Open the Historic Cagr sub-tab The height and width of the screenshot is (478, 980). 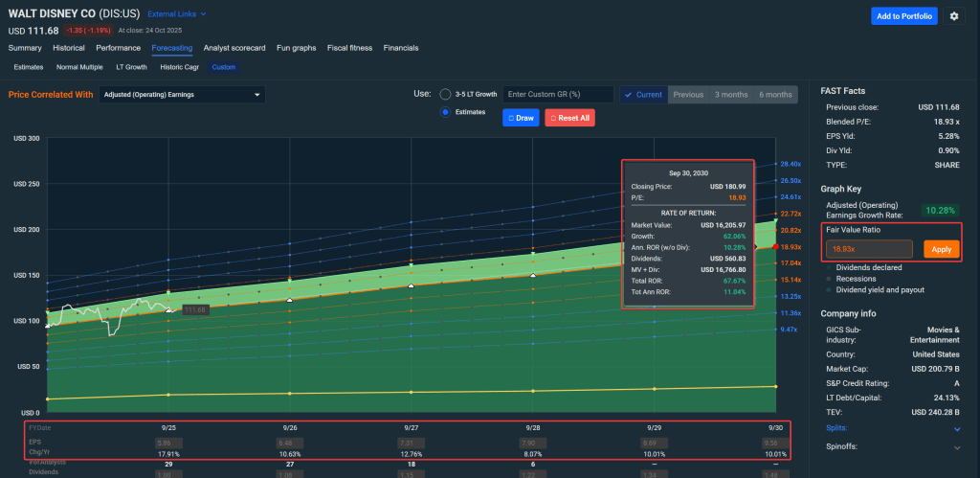pos(179,67)
